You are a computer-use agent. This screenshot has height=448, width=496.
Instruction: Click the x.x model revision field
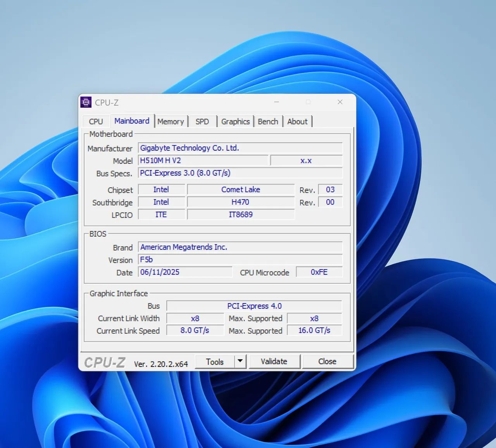(x=306, y=160)
